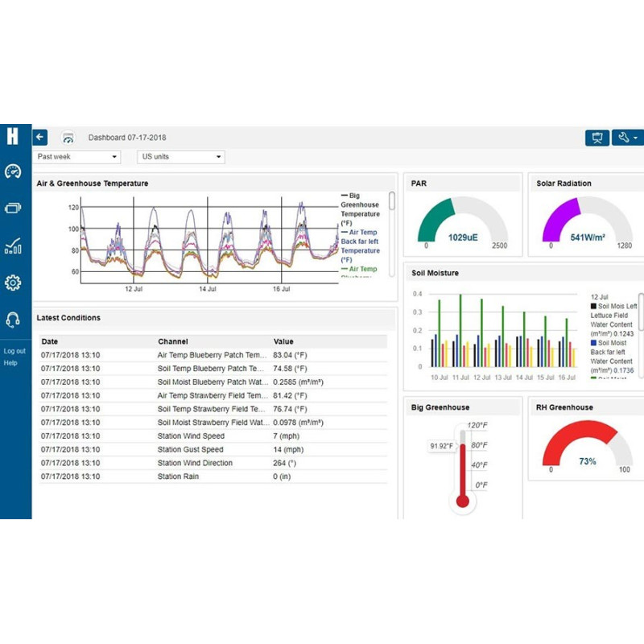Toggle Big Greenhouse Temperature legend entry
The image size is (644, 644).
click(360, 209)
